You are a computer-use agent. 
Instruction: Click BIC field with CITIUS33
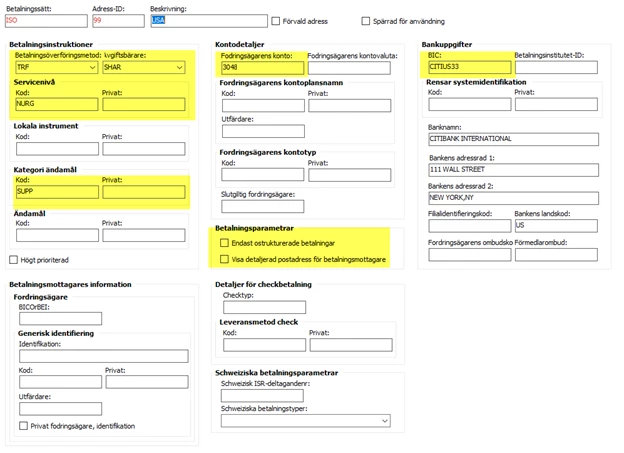pyautogui.click(x=470, y=67)
